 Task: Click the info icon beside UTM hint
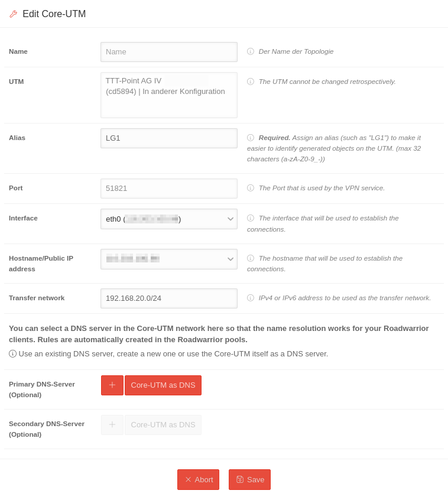coord(251,82)
